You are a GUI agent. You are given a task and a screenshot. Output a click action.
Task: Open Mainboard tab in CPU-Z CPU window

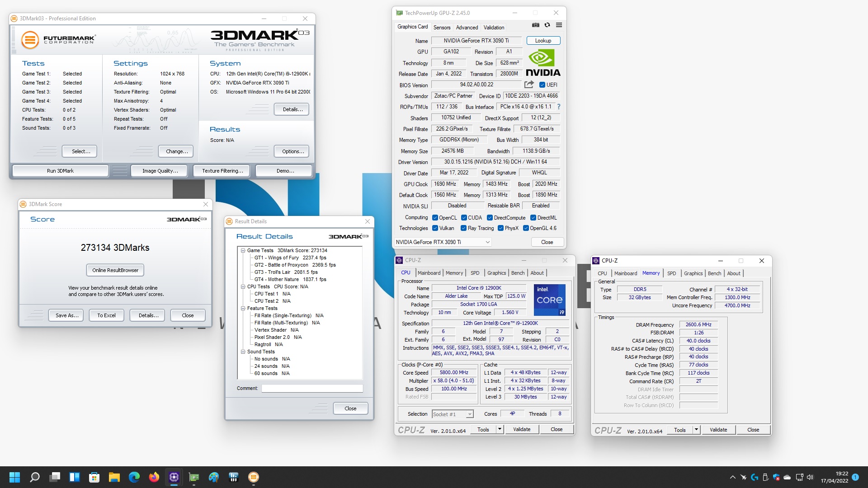pos(429,273)
